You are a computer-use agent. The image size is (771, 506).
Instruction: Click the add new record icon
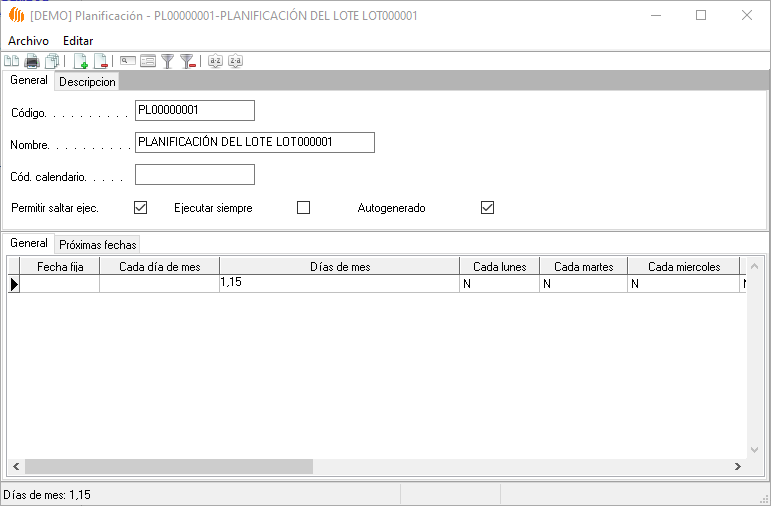[81, 61]
